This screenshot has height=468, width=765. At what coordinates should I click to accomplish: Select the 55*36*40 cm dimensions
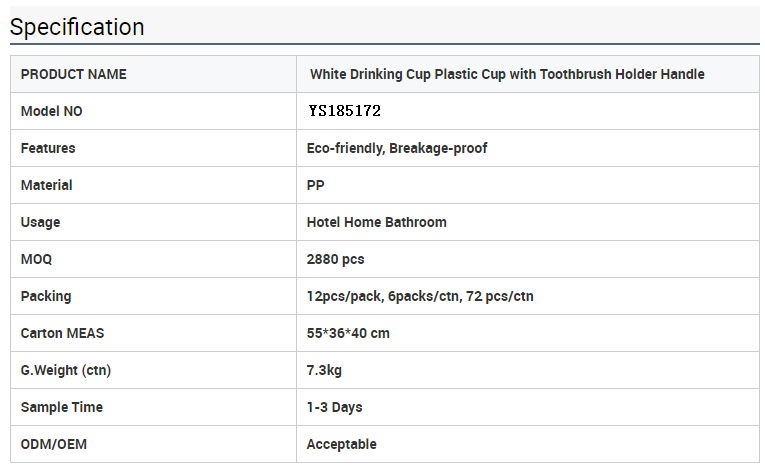348,333
